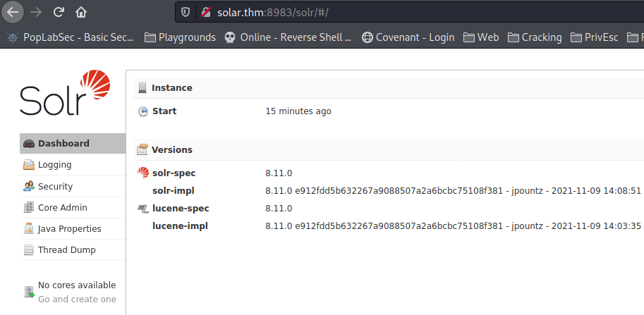Image resolution: width=644 pixels, height=315 pixels.
Task: Click the lucene-spec icon
Action: click(143, 209)
